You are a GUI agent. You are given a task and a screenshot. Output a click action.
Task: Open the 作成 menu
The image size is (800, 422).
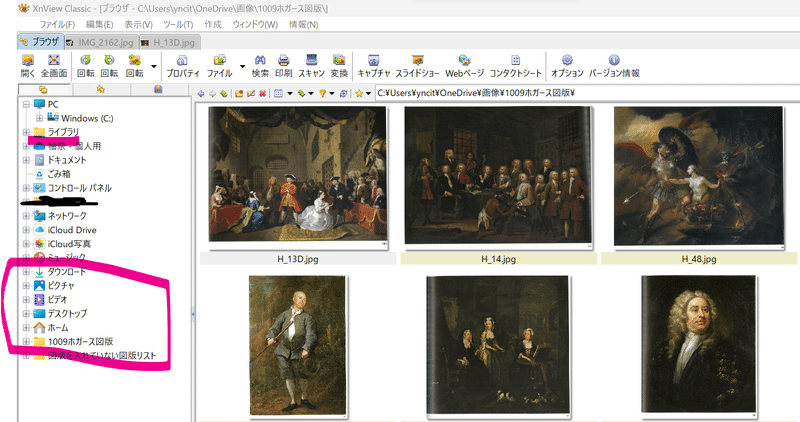(213, 24)
